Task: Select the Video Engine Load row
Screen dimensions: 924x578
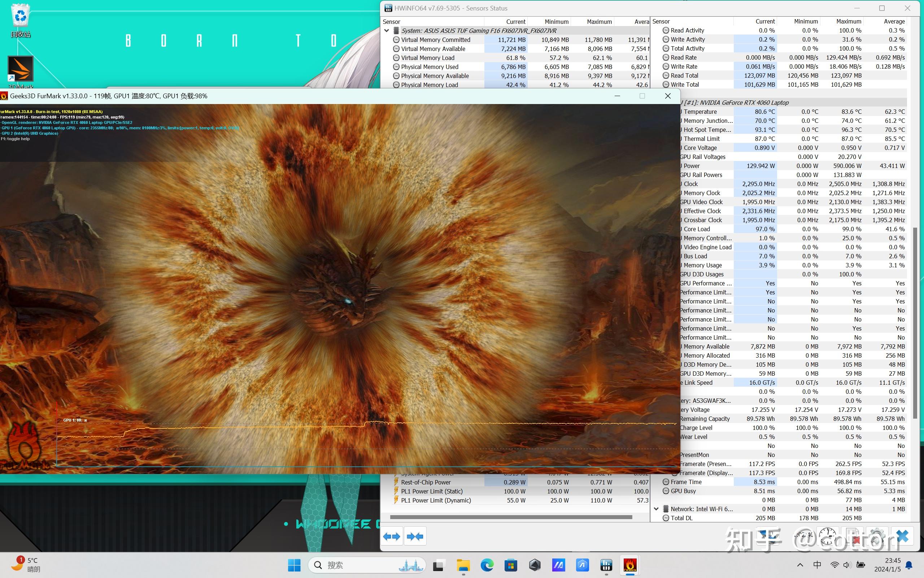Action: click(x=793, y=247)
